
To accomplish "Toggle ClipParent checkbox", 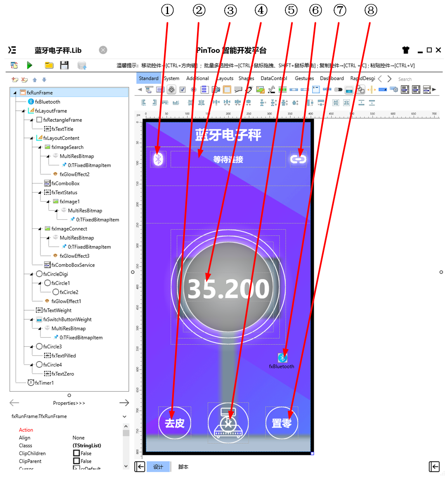I will [76, 461].
